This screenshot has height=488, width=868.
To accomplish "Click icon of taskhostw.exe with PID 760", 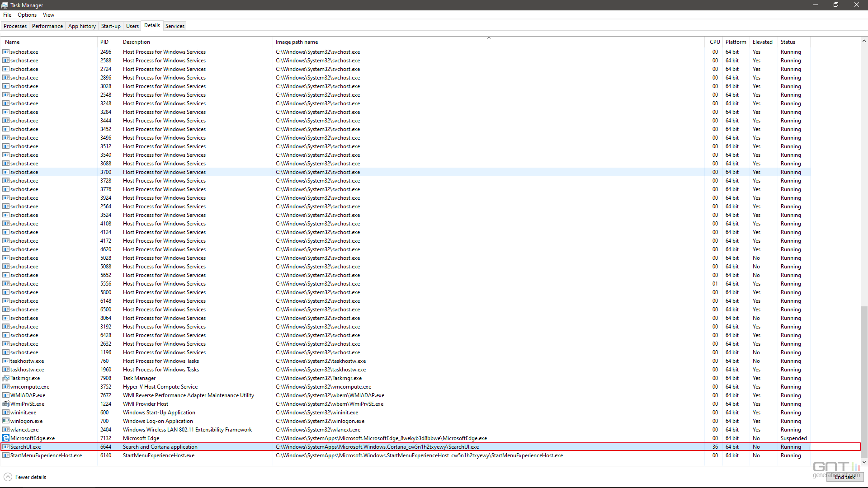I will point(6,361).
